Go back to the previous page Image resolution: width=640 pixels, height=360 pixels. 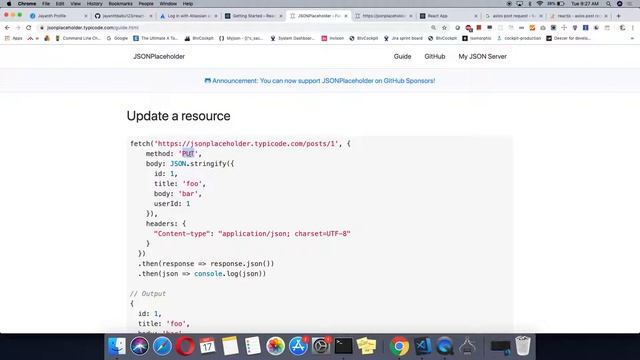point(7,27)
